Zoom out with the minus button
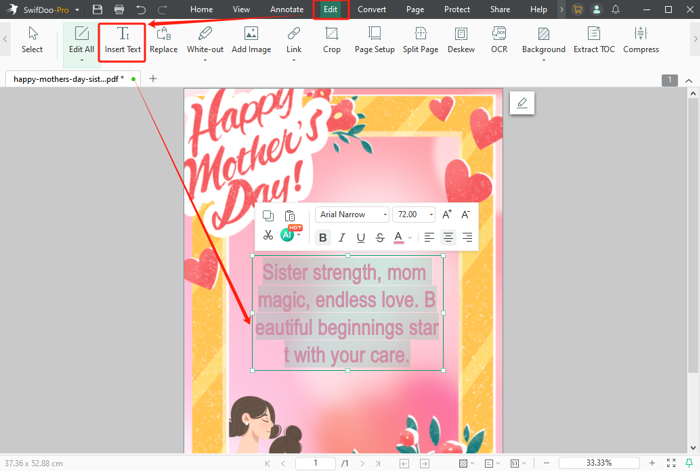 tap(546, 463)
